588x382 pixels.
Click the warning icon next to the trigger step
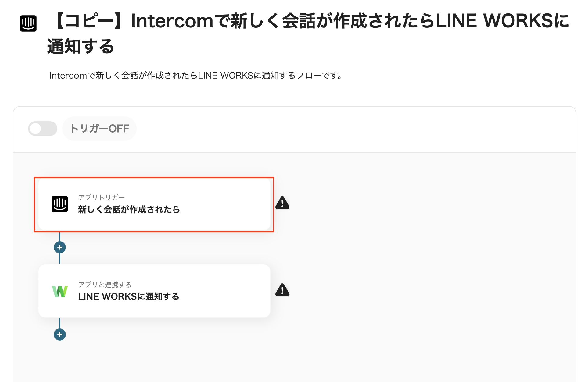point(282,202)
